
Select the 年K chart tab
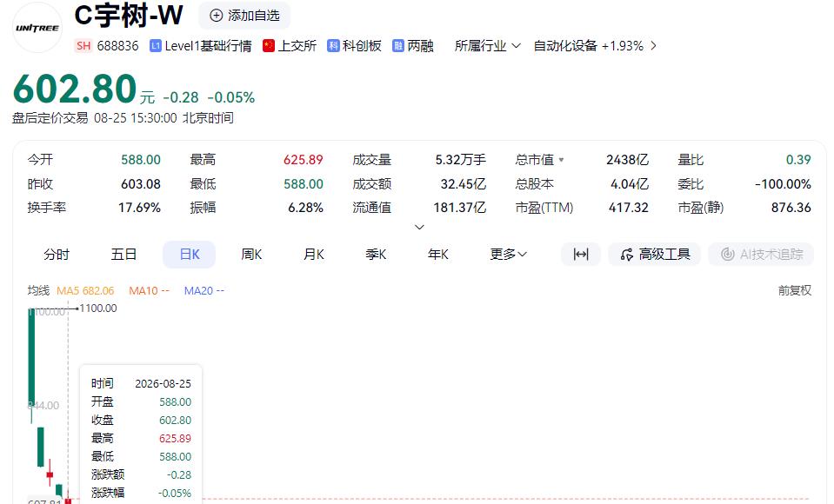pos(438,254)
